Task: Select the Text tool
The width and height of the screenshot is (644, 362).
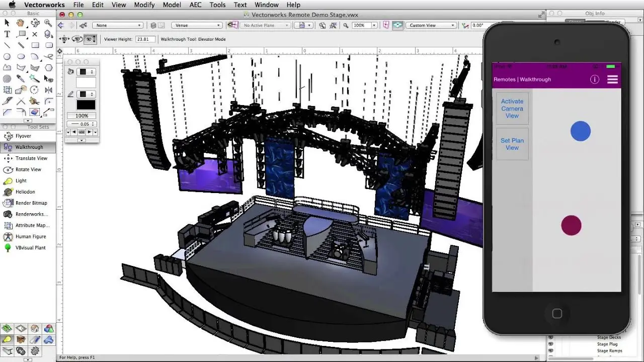Action: [x=7, y=34]
